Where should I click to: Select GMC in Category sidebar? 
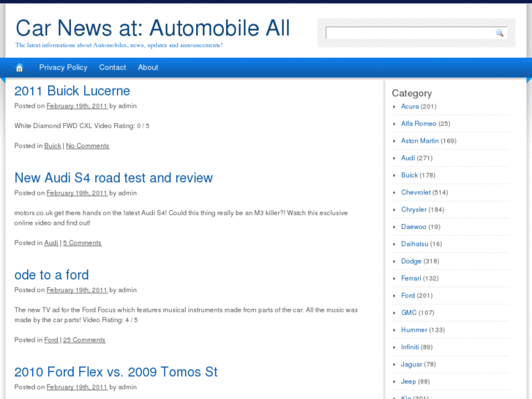pos(409,313)
